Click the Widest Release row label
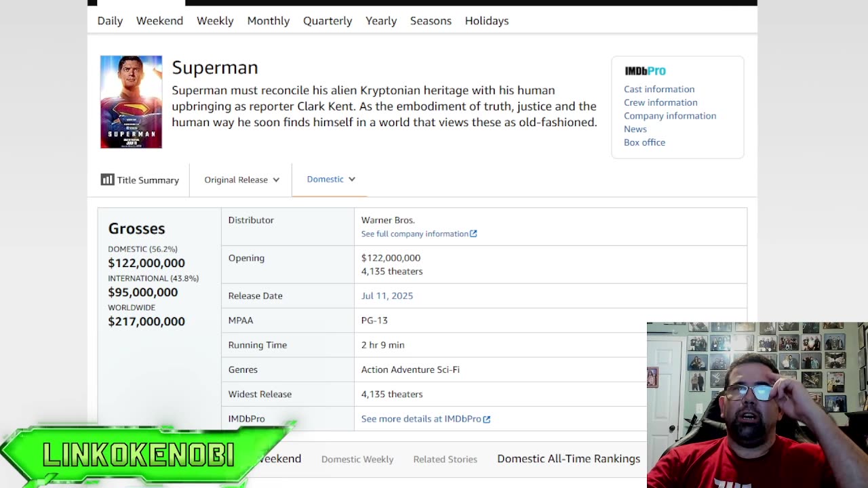This screenshot has width=868, height=488. [260, 394]
